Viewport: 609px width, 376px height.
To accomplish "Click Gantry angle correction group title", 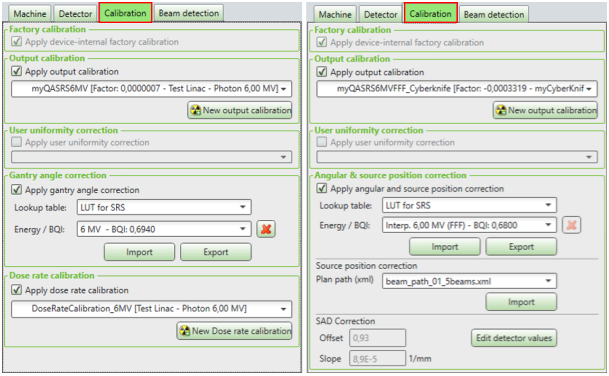I will tap(57, 175).
